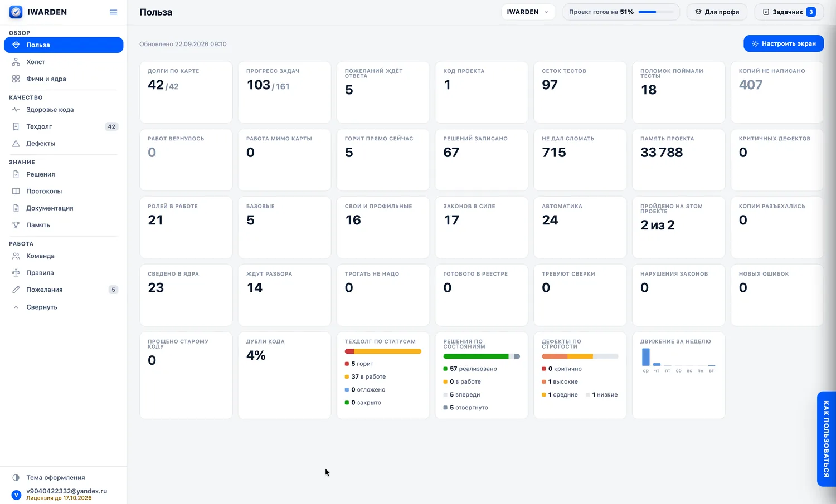
Task: Click the Дубли кода 4% value
Action: 256,355
